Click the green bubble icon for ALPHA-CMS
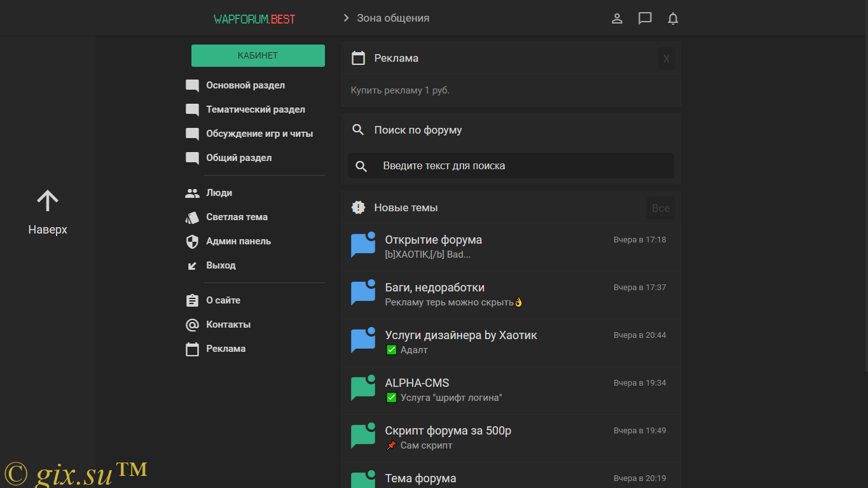 pos(363,388)
